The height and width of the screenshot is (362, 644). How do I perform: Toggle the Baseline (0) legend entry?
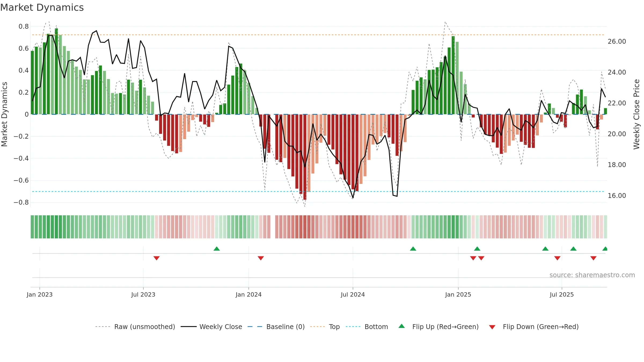[x=276, y=327]
